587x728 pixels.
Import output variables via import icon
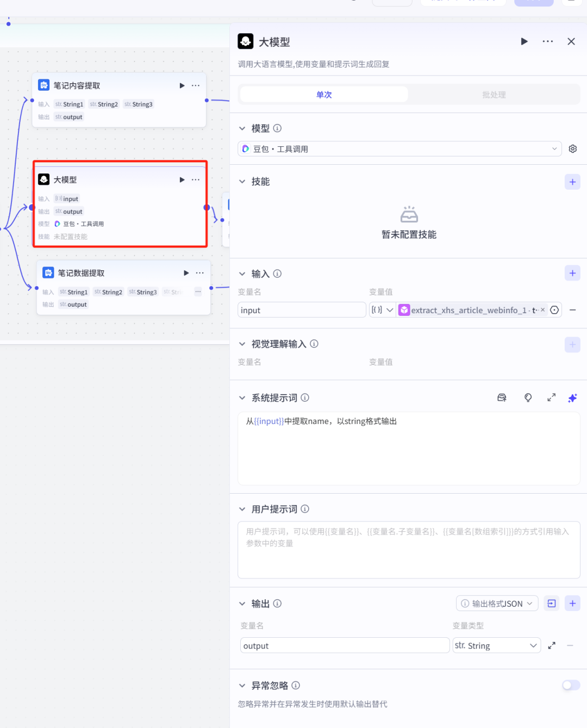pos(551,603)
